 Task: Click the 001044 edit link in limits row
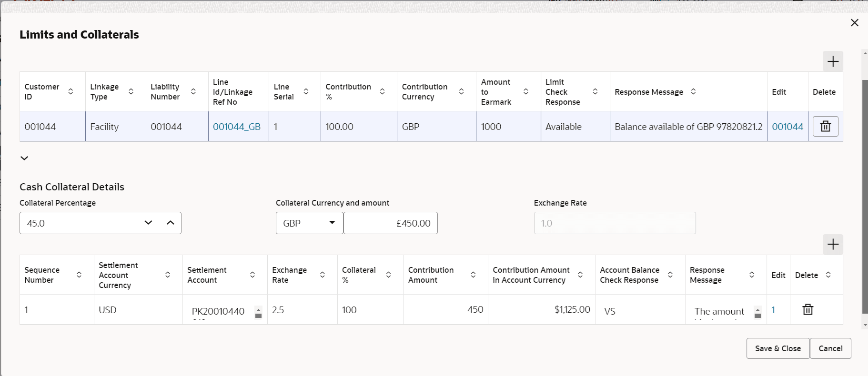[787, 127]
